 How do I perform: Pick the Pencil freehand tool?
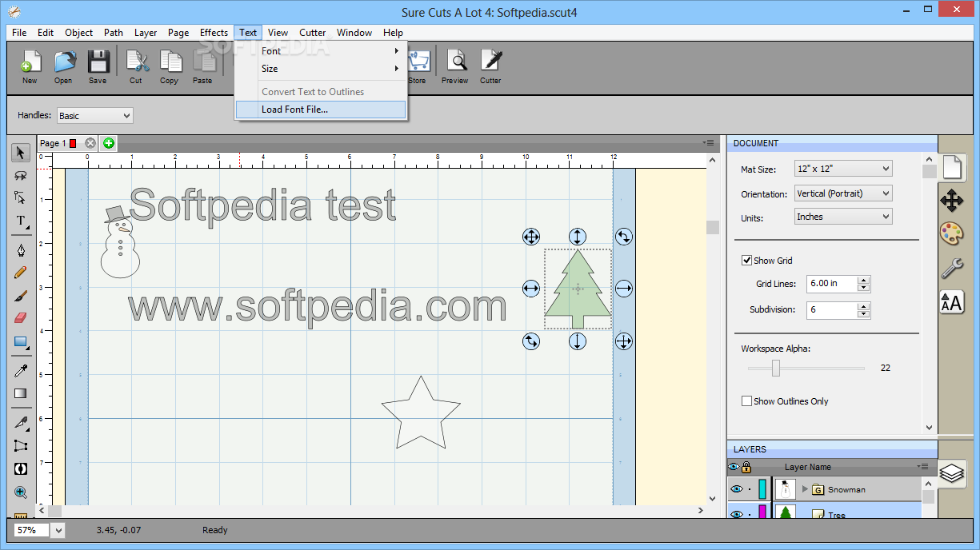(x=21, y=273)
